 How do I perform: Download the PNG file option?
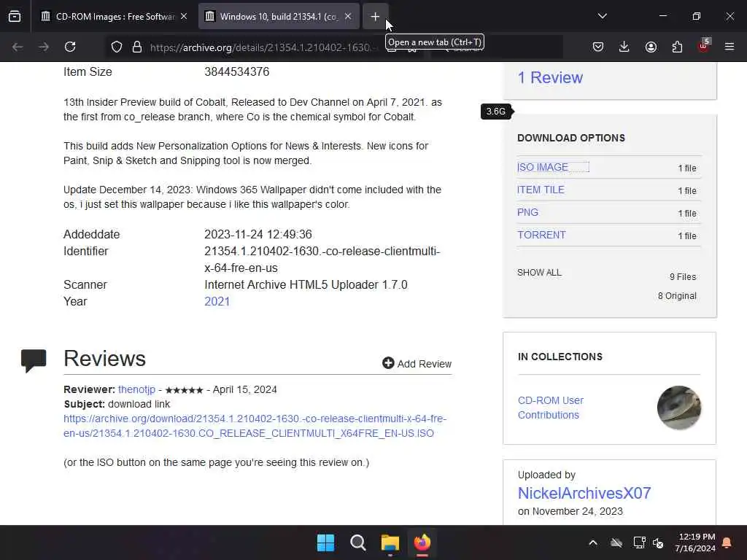click(x=528, y=212)
